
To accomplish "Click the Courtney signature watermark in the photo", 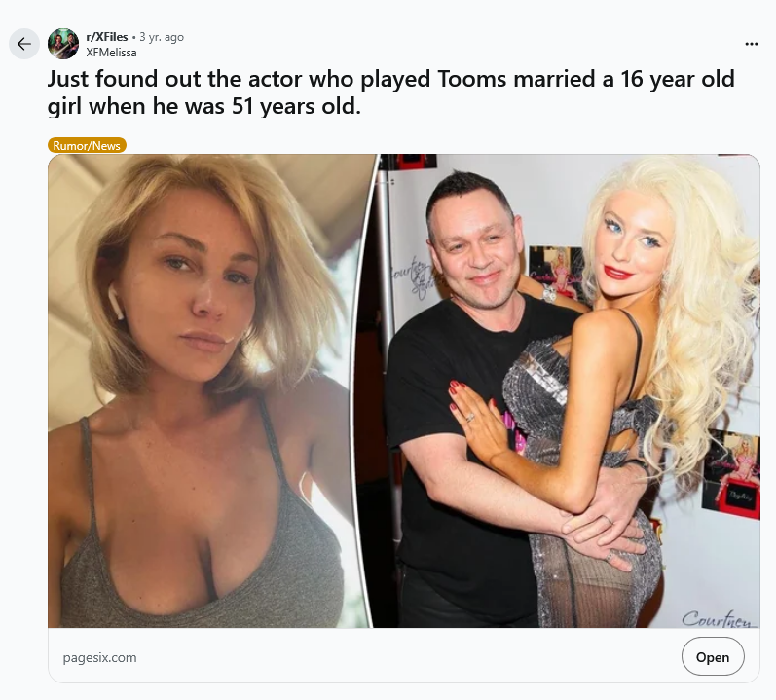I will coord(719,618).
